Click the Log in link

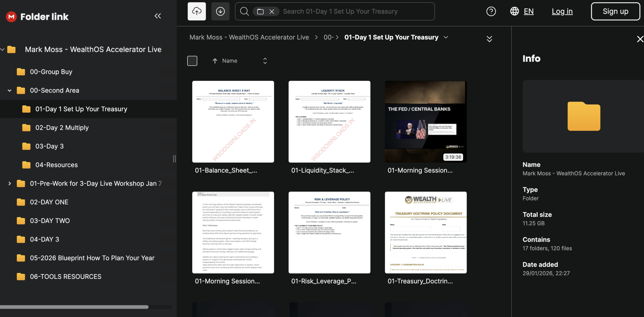562,11
